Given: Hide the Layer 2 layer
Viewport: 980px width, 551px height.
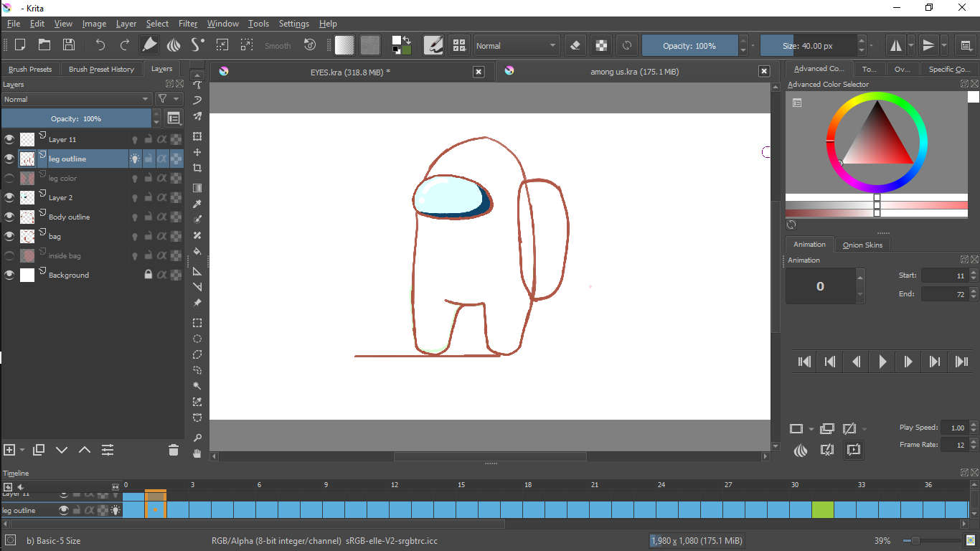Looking at the screenshot, I should pos(9,197).
